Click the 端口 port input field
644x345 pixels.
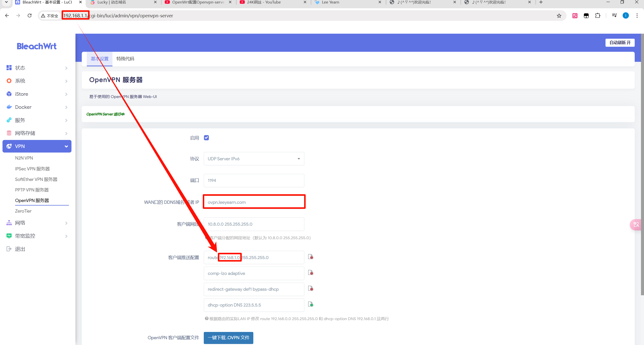pyautogui.click(x=254, y=180)
